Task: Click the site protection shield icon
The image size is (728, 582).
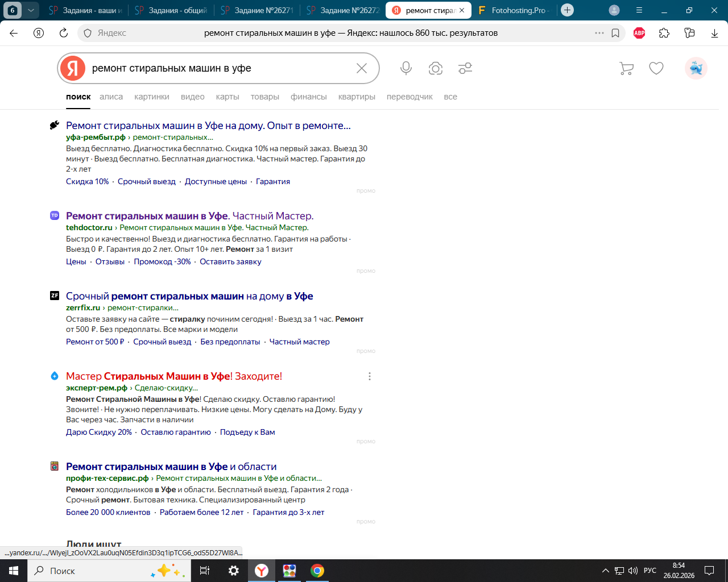Action: (x=88, y=33)
